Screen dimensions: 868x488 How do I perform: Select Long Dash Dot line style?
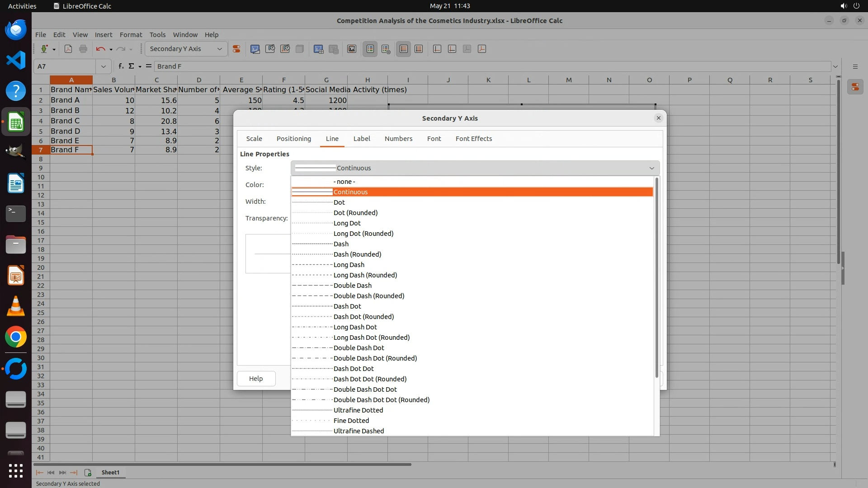[x=355, y=327]
